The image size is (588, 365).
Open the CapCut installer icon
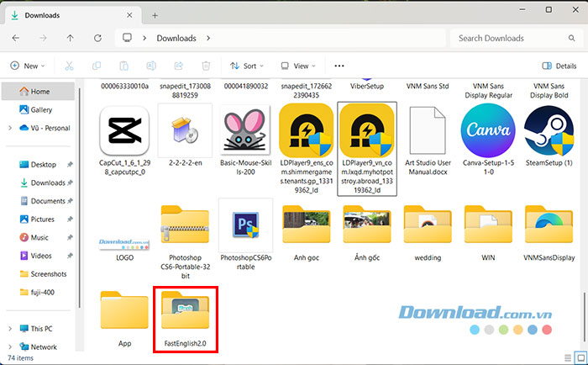click(123, 133)
